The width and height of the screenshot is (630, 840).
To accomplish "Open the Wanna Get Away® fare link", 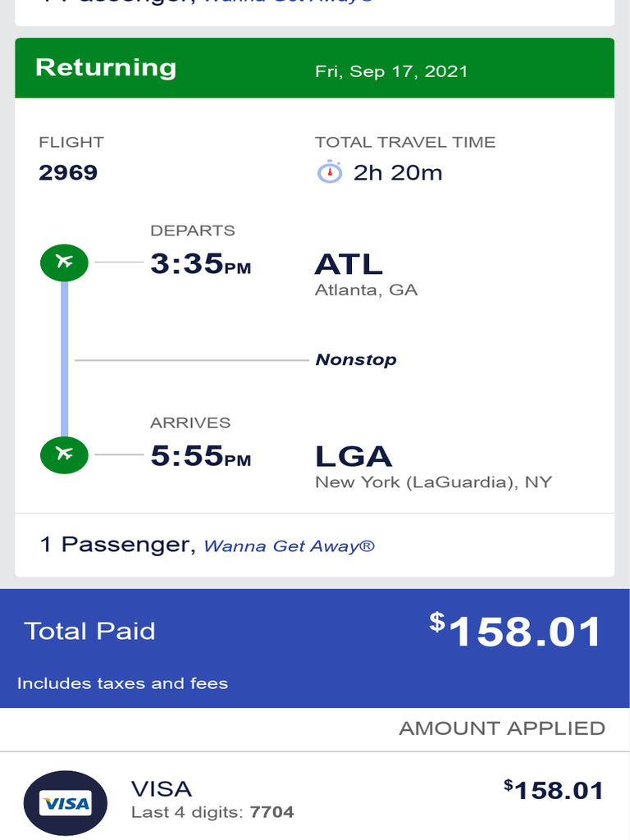I will [x=289, y=546].
